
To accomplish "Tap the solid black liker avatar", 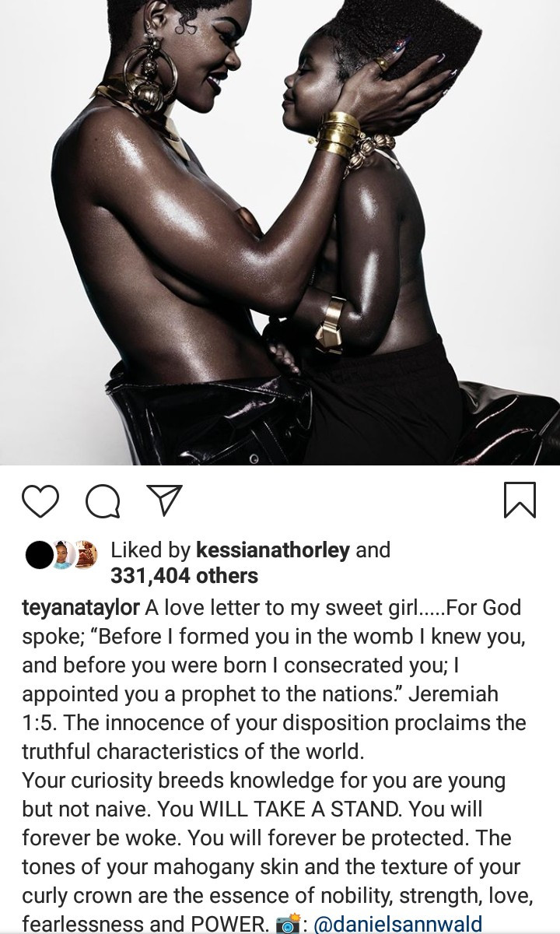I will (39, 555).
